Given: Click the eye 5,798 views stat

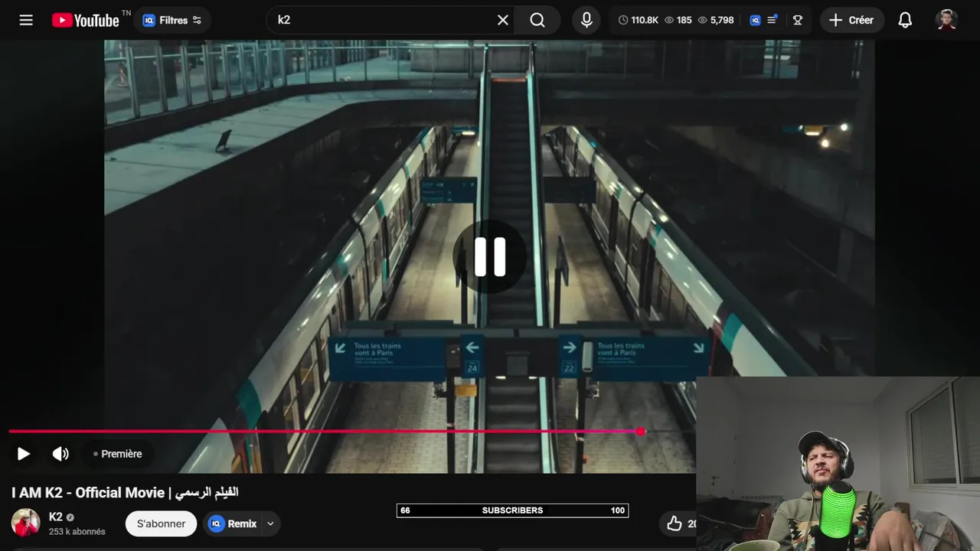Looking at the screenshot, I should [715, 20].
